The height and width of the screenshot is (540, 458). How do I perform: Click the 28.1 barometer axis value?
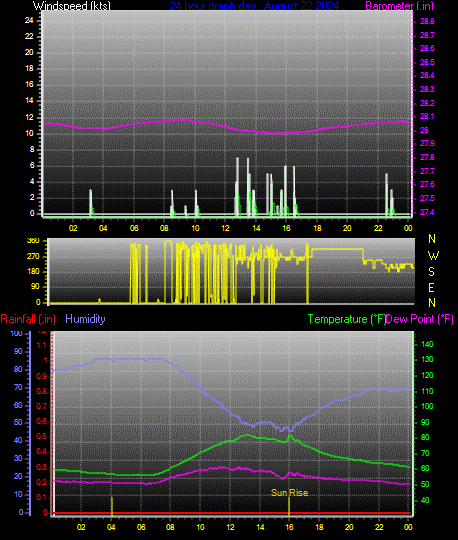(427, 116)
